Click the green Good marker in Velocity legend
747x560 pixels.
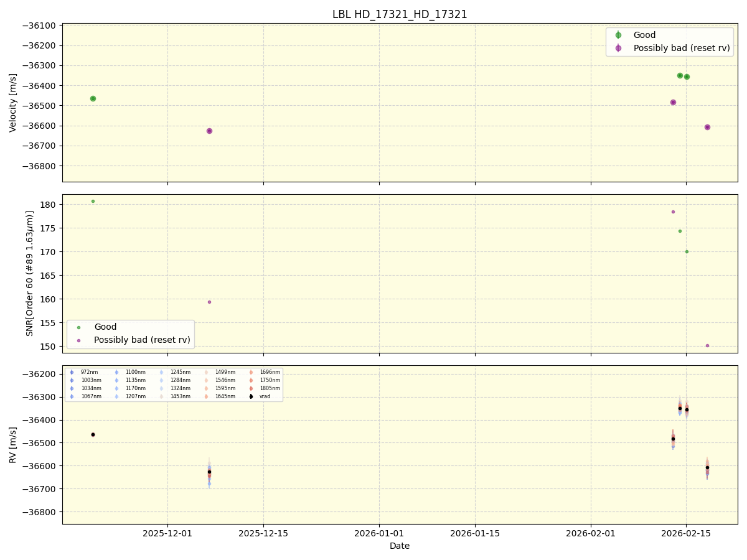pyautogui.click(x=618, y=35)
